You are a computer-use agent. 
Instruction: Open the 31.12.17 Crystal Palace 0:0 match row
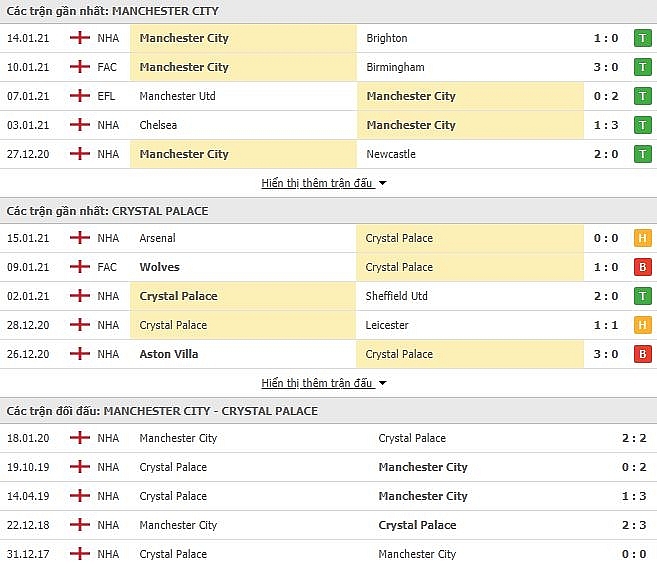pos(328,554)
